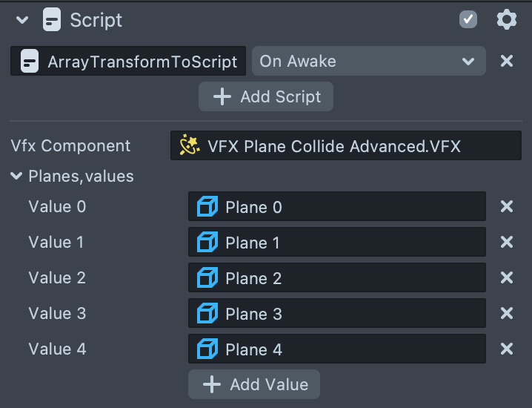The height and width of the screenshot is (408, 532).
Task: Click the Add Value button
Action: click(254, 384)
